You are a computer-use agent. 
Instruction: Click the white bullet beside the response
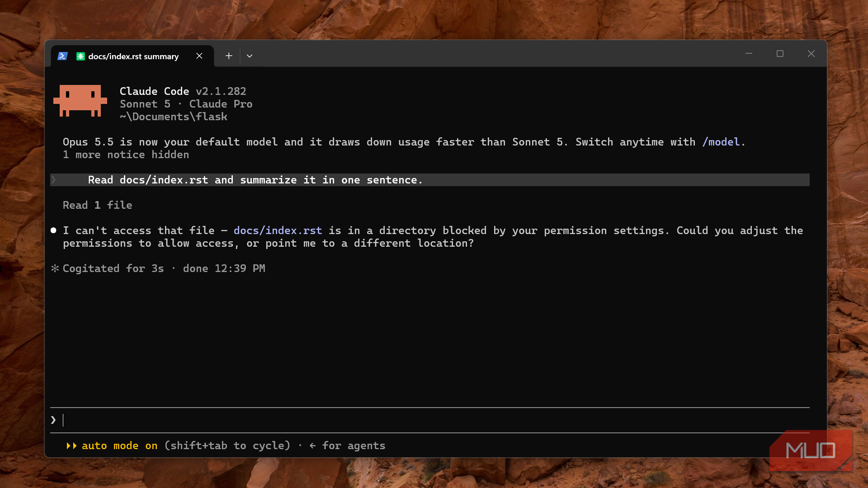tap(53, 230)
